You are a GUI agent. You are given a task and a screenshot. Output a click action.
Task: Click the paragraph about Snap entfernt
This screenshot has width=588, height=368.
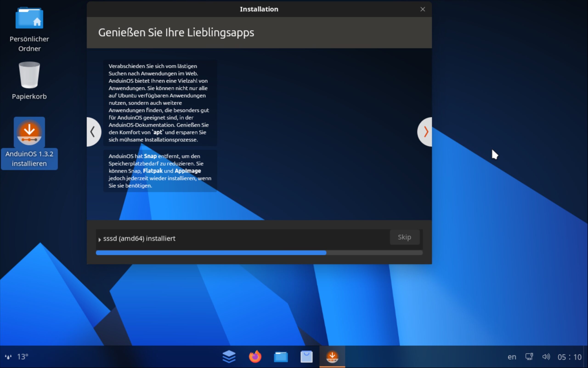click(160, 171)
